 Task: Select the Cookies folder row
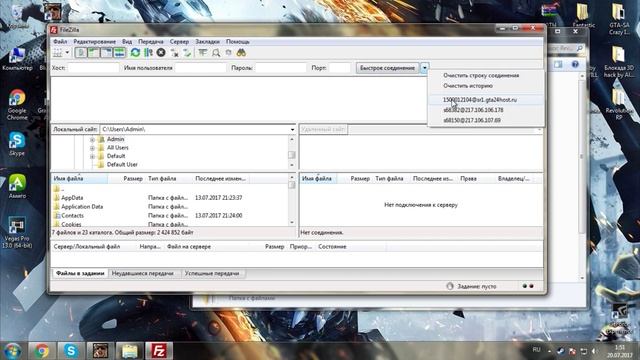tap(170, 224)
